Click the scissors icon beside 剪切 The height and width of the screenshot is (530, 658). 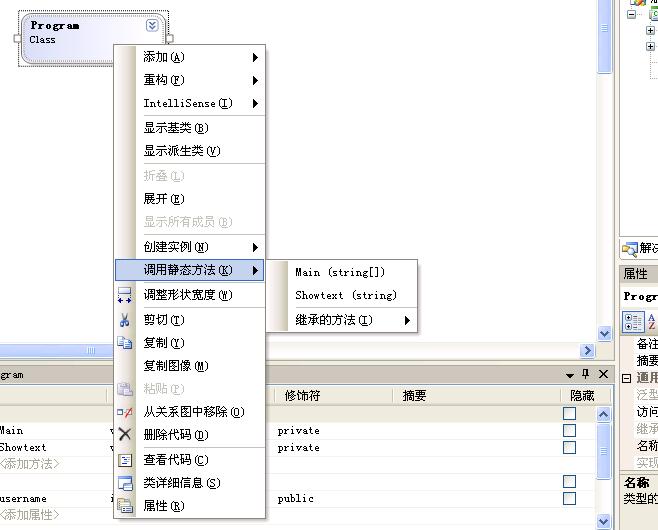click(125, 320)
